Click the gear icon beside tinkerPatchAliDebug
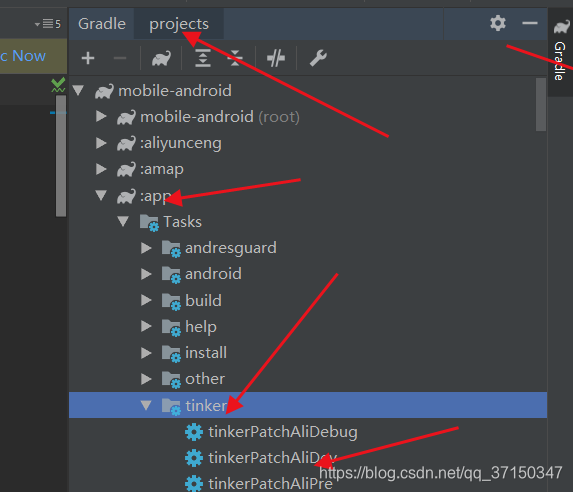The image size is (573, 492). click(x=194, y=432)
